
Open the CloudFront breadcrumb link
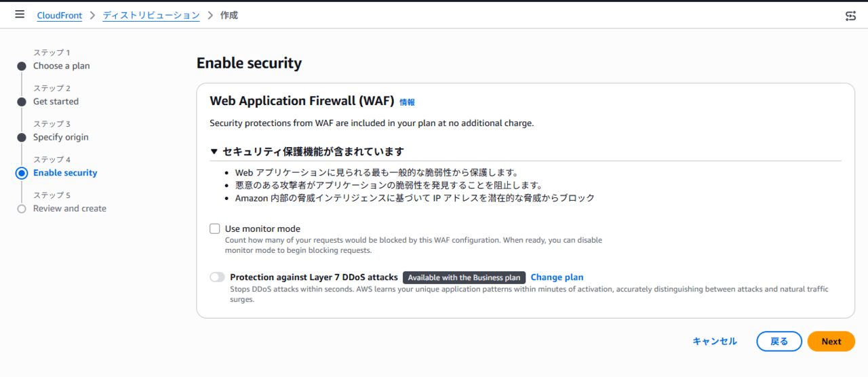click(60, 15)
